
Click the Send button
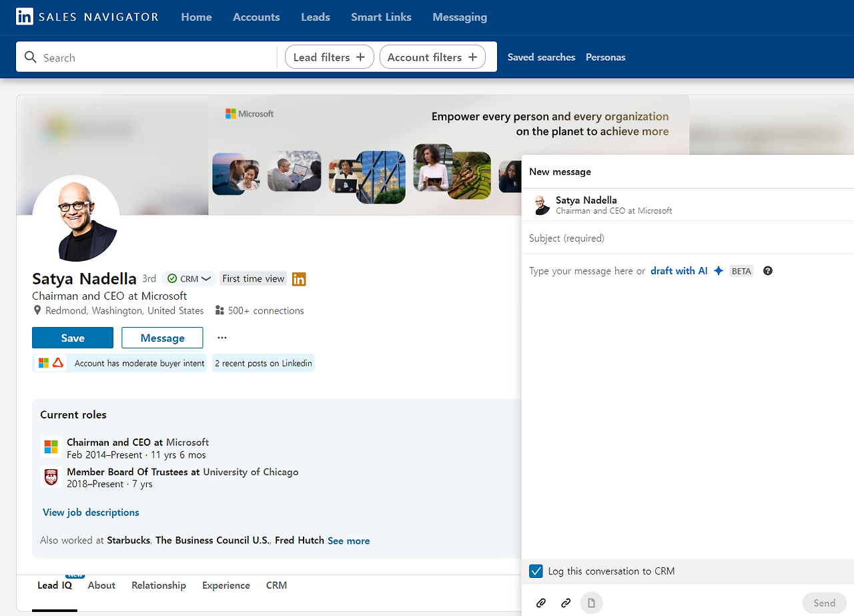(824, 603)
